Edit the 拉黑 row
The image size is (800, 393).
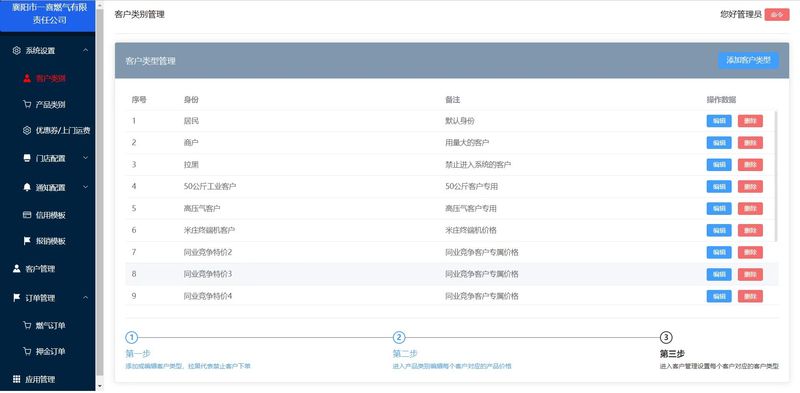pos(719,165)
